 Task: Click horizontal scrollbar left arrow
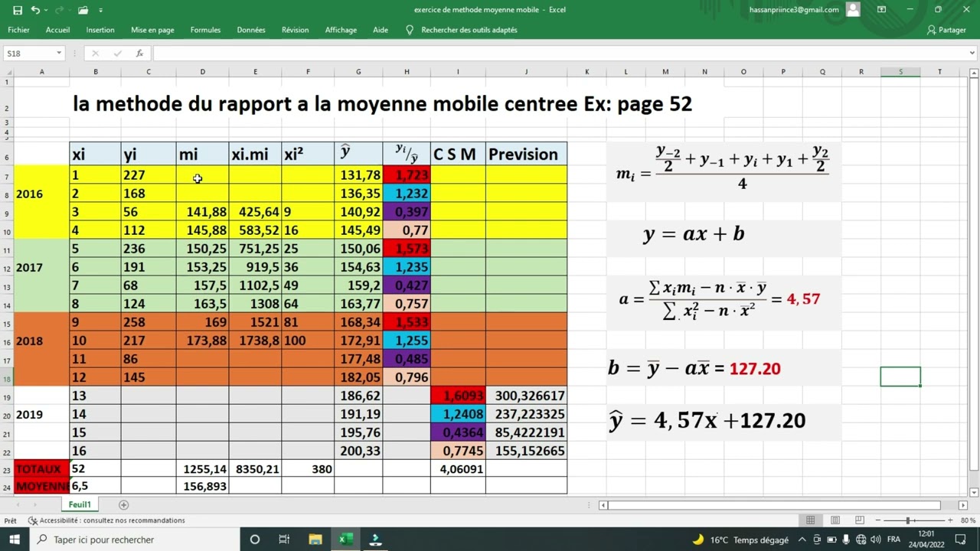[x=603, y=505]
